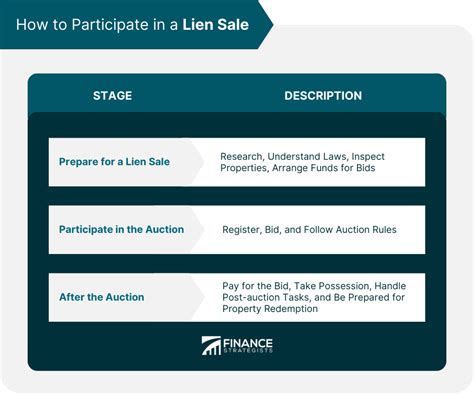The image size is (474, 397).
Task: Click the bold Lien Sale title text
Action: coord(215,25)
